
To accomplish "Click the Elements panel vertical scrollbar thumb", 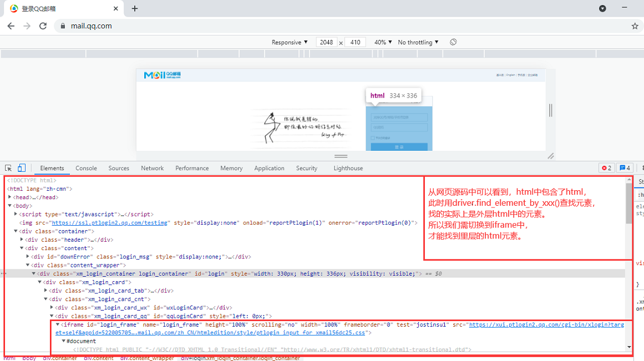I will click(x=629, y=204).
